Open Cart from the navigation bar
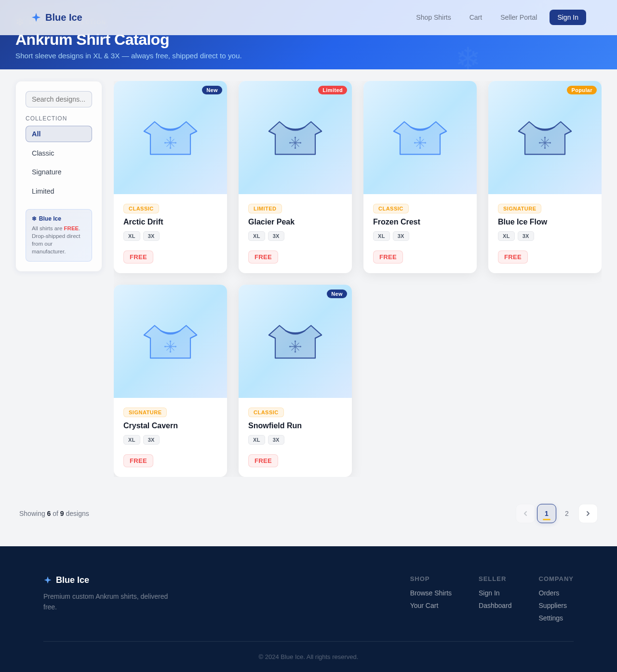The height and width of the screenshot is (672, 617). click(476, 17)
